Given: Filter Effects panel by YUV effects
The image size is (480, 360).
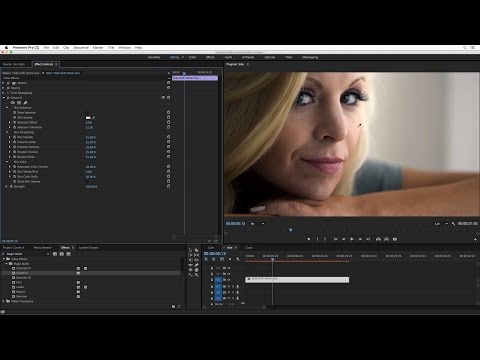Looking at the screenshot, I should (x=68, y=254).
